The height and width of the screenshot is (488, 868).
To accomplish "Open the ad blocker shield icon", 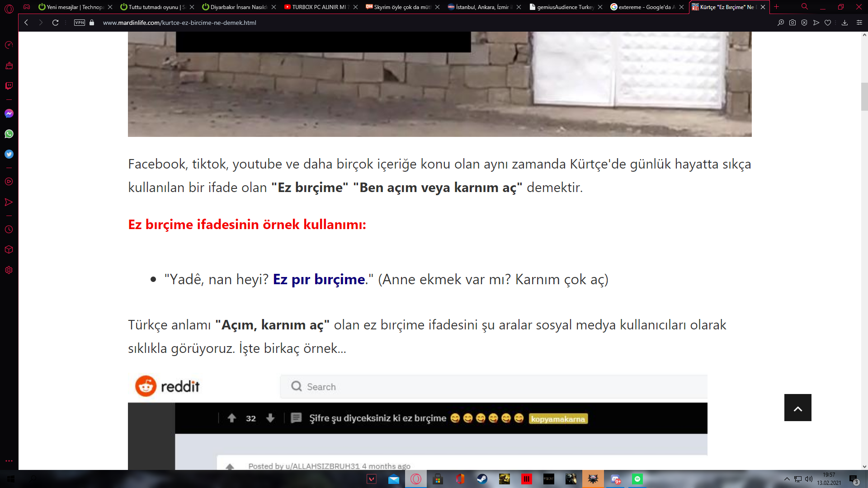I will click(x=804, y=23).
